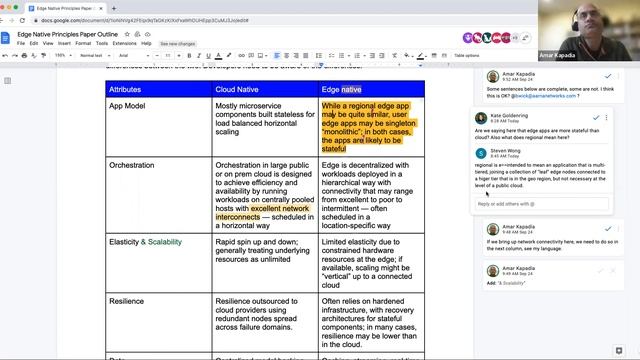Click the undo arrow in the toolbar
640x360 pixels.
tap(5, 56)
